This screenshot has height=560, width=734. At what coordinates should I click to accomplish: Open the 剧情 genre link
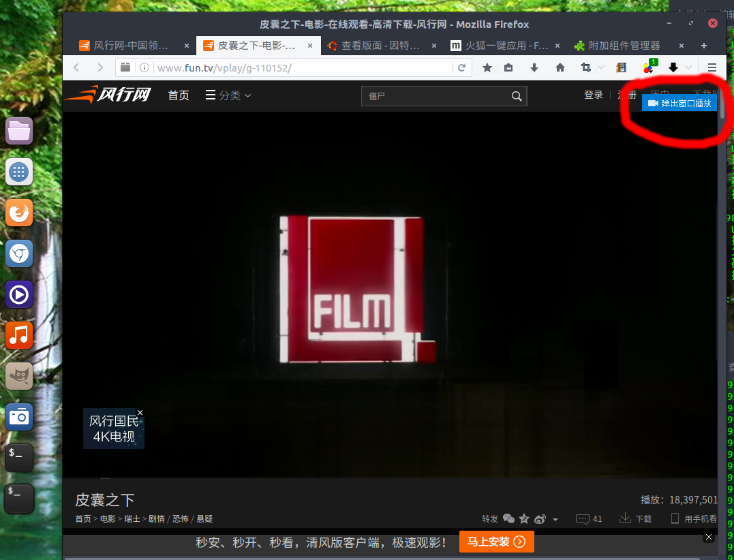point(156,519)
